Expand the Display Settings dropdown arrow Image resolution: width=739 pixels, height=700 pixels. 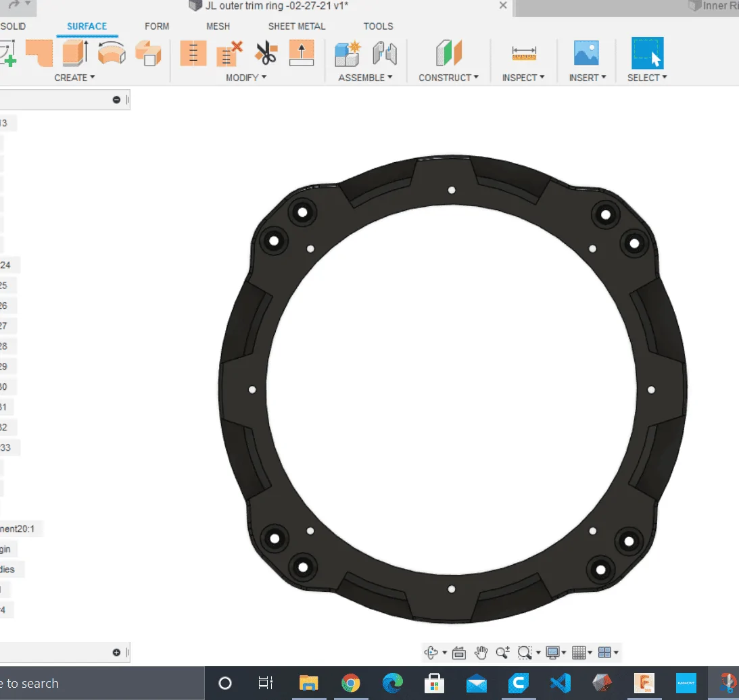pyautogui.click(x=564, y=653)
